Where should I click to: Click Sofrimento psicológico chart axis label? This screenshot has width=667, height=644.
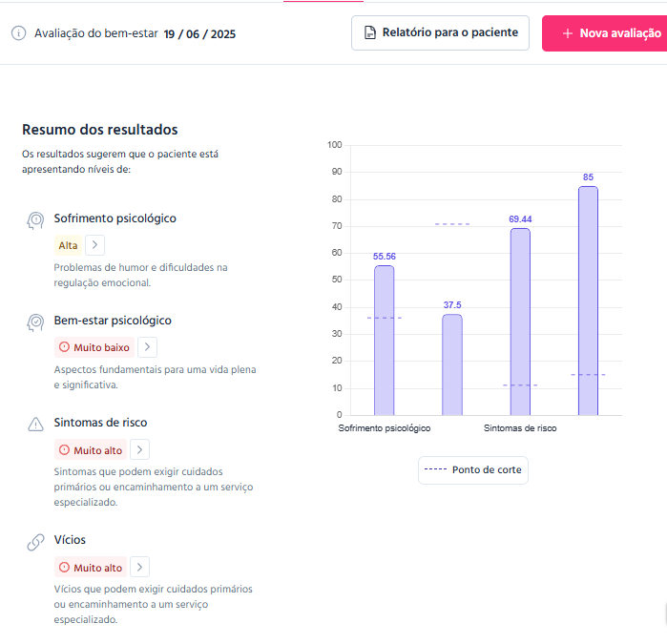(385, 428)
